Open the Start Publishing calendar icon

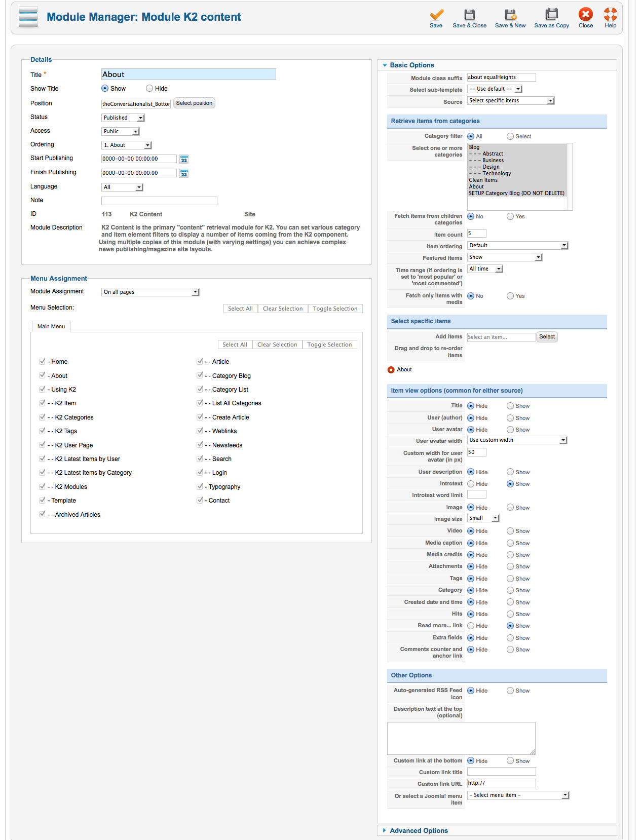click(184, 159)
